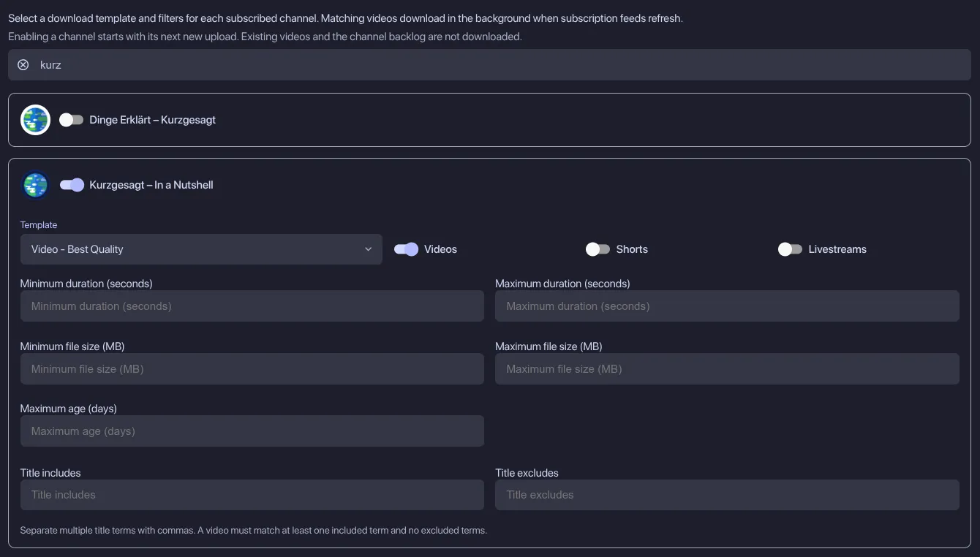Click the Title includes field
The height and width of the screenshot is (557, 980).
pyautogui.click(x=252, y=495)
